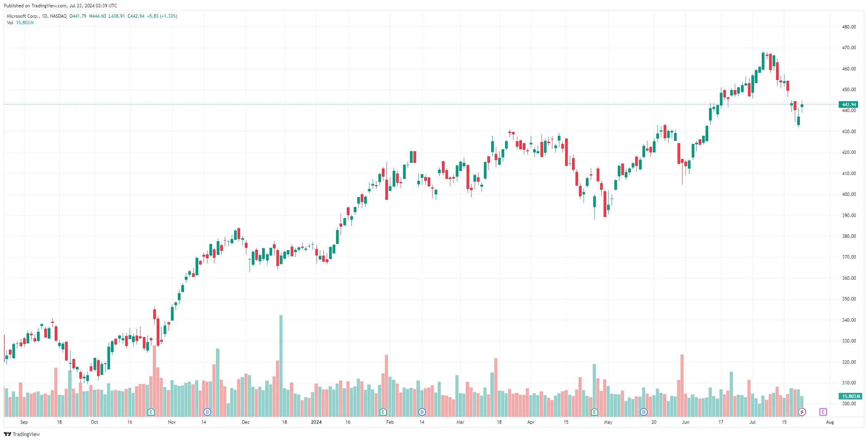
Task: Click the 2024 label on date axis
Action: click(x=316, y=422)
